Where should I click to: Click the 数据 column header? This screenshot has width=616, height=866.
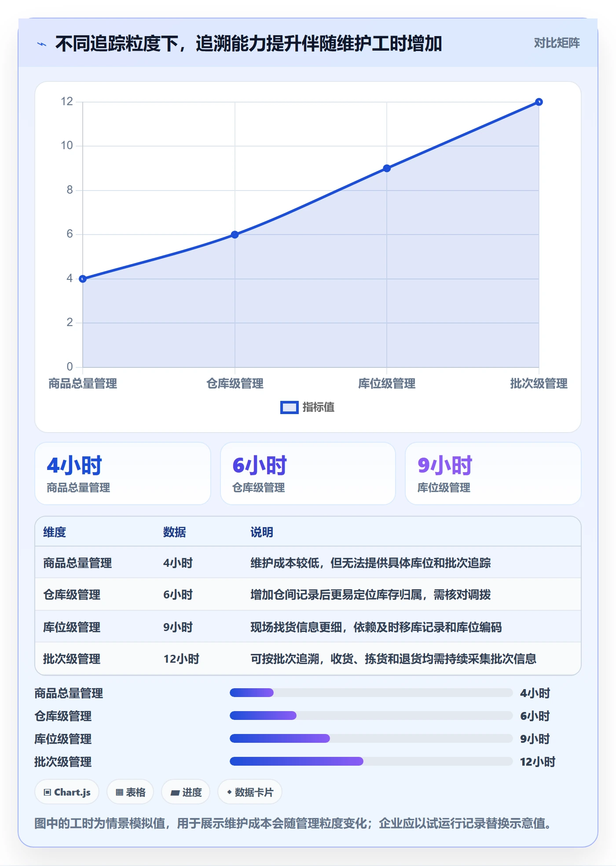(175, 532)
